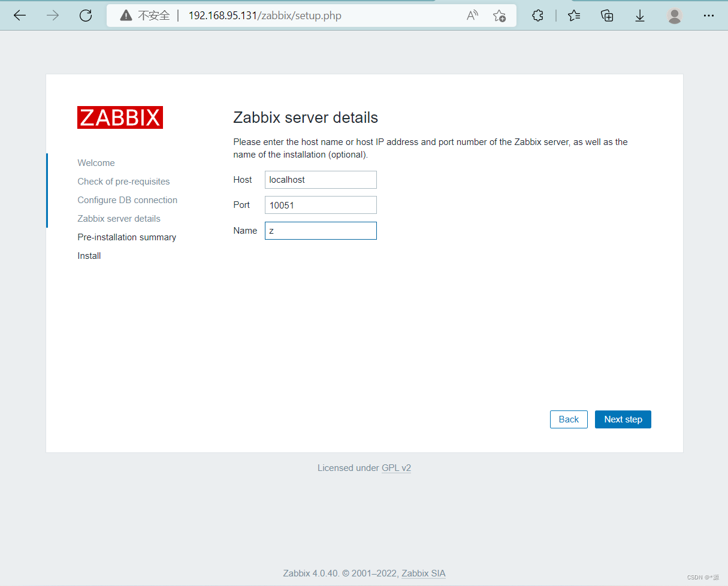Open the not-secure warning icon
Image resolution: width=728 pixels, height=586 pixels.
pyautogui.click(x=126, y=16)
